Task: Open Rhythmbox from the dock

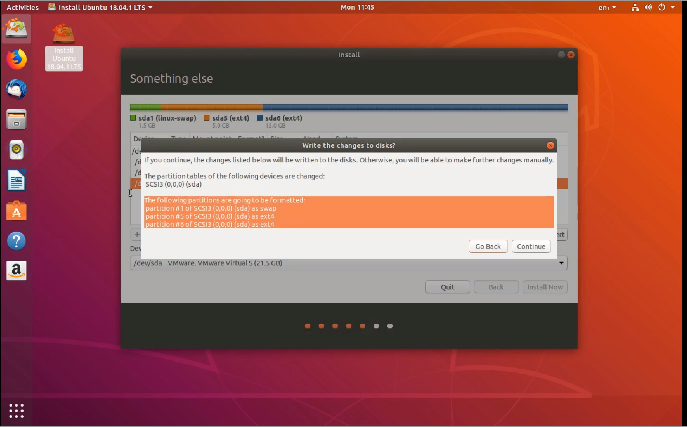Action: [16, 150]
